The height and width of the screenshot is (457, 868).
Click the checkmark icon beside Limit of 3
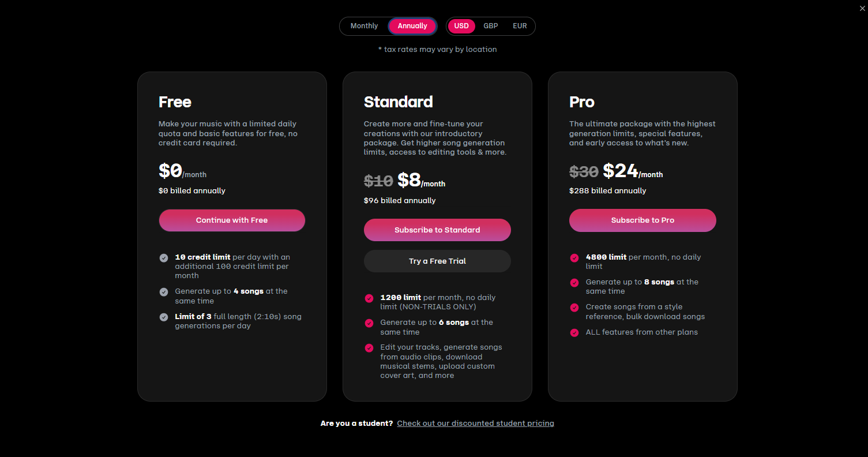point(164,317)
